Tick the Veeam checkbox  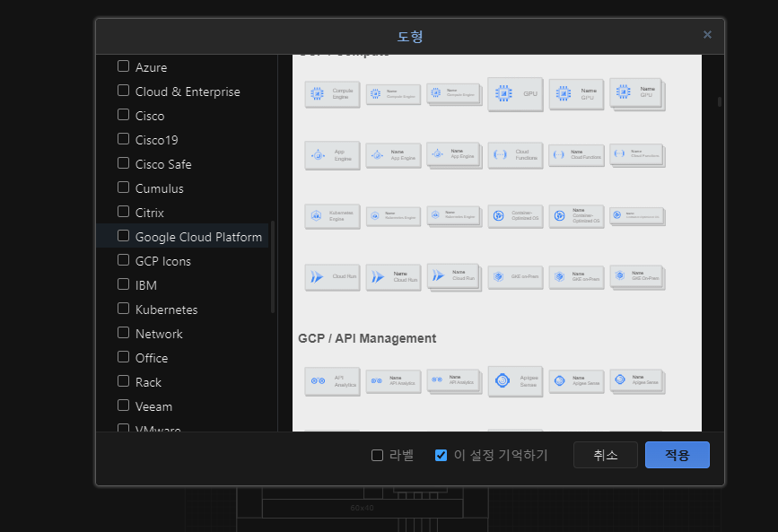(x=123, y=406)
